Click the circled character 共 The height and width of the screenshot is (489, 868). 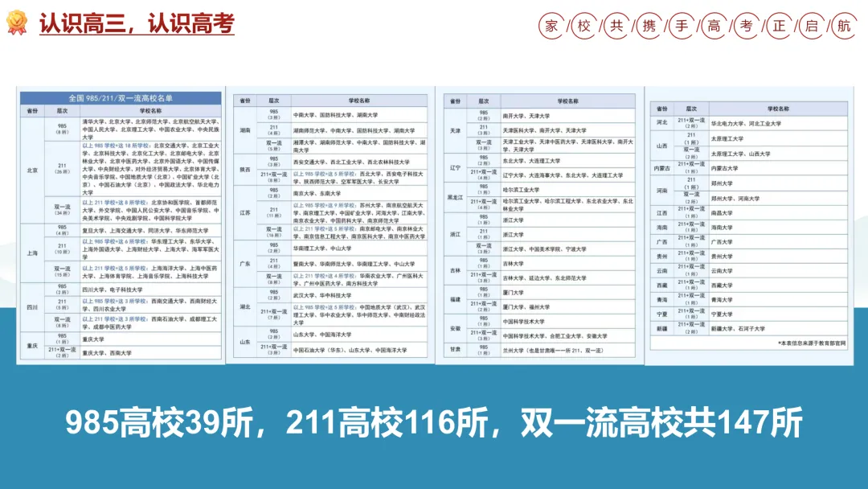coord(616,26)
